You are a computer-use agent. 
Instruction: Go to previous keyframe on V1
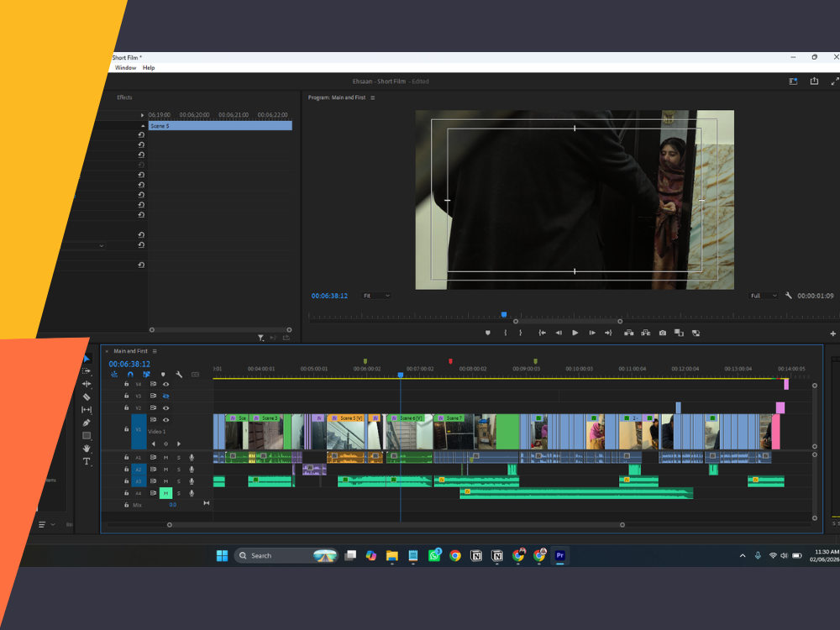click(x=154, y=444)
